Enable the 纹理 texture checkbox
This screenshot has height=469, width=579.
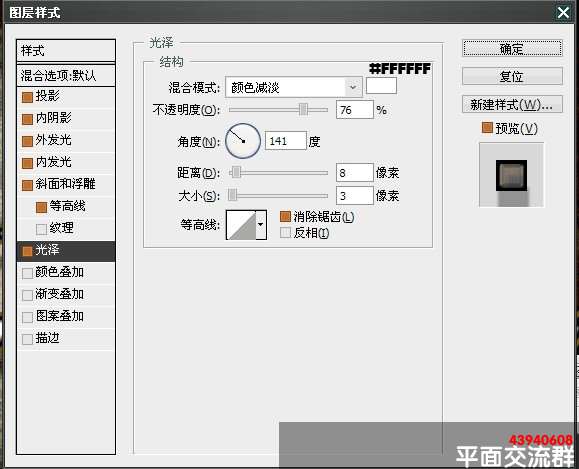(41, 229)
